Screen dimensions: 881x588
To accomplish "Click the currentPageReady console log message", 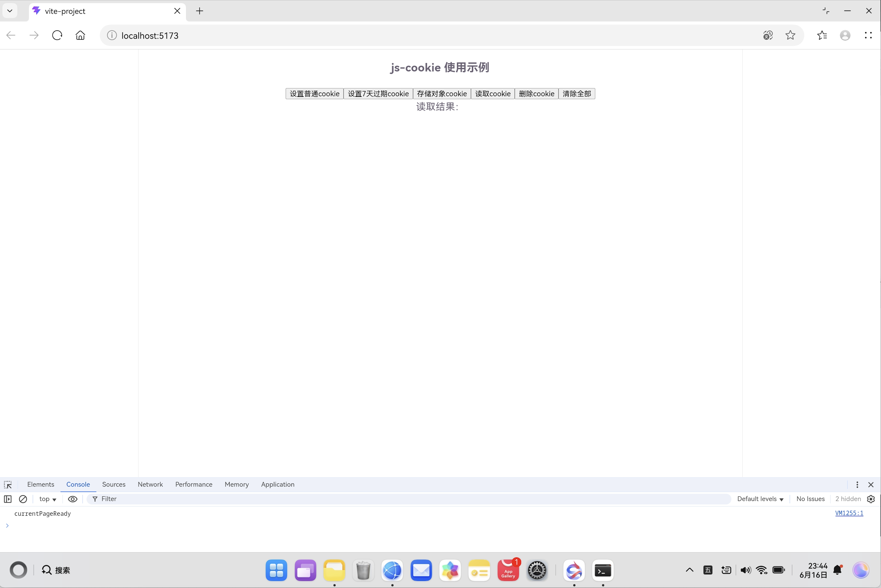I will pyautogui.click(x=42, y=513).
